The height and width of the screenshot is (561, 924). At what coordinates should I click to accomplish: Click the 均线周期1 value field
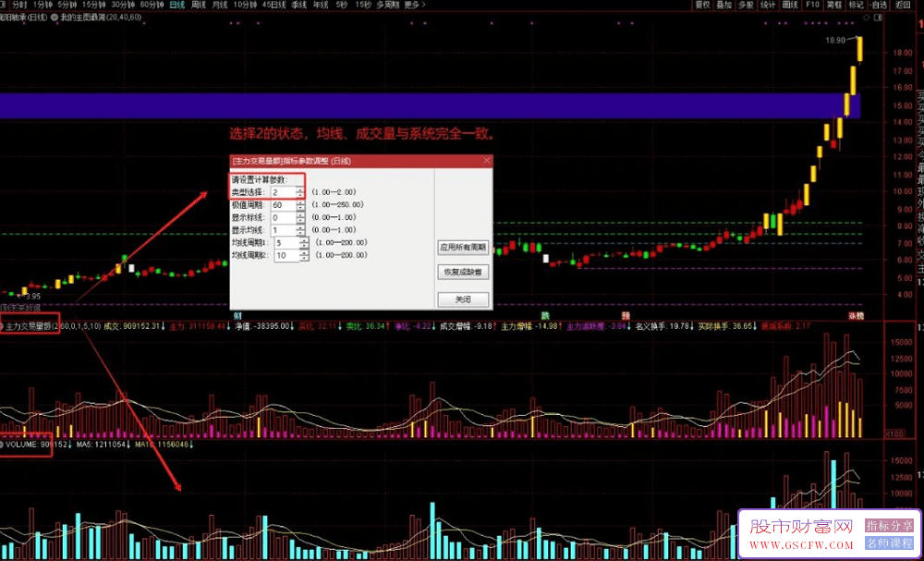[x=287, y=243]
